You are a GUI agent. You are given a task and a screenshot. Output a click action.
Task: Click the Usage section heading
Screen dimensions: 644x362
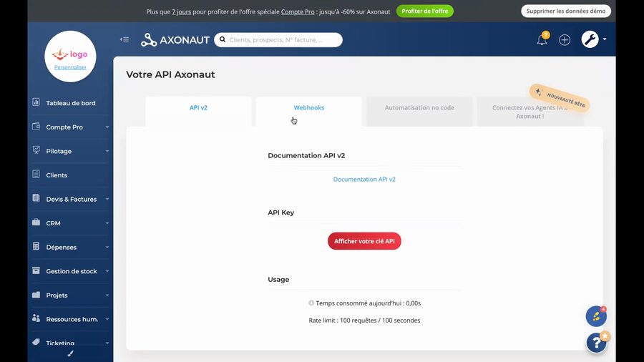(x=278, y=280)
